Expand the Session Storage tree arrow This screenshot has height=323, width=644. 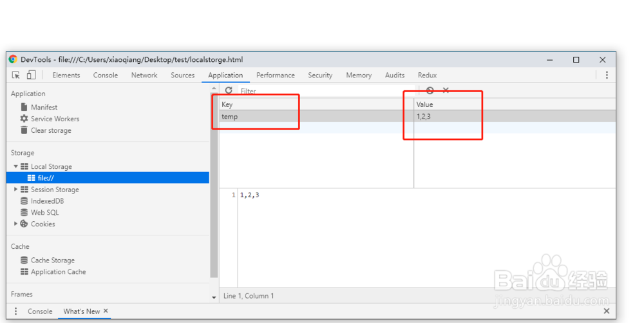(15, 190)
